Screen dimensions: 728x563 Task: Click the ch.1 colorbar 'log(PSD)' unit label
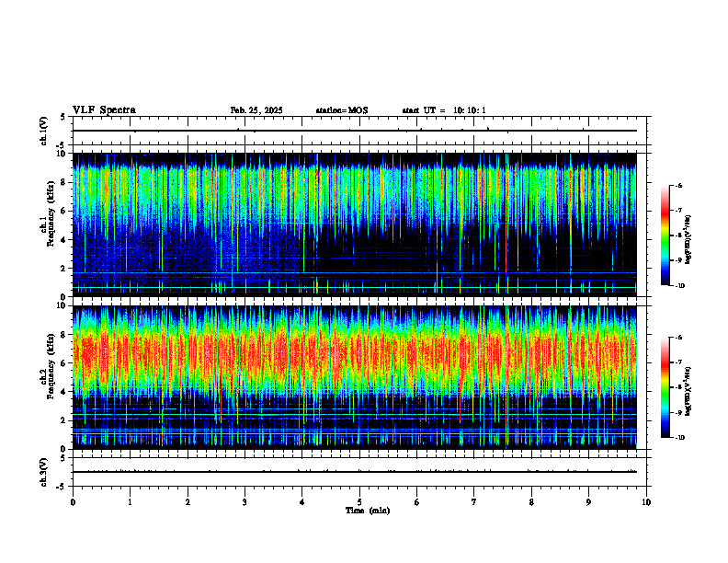[688, 240]
